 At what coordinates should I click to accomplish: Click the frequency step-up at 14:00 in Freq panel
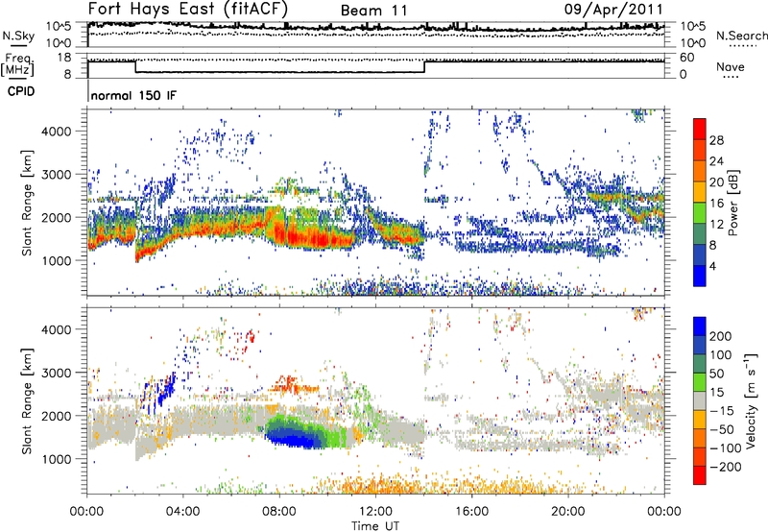coord(424,66)
